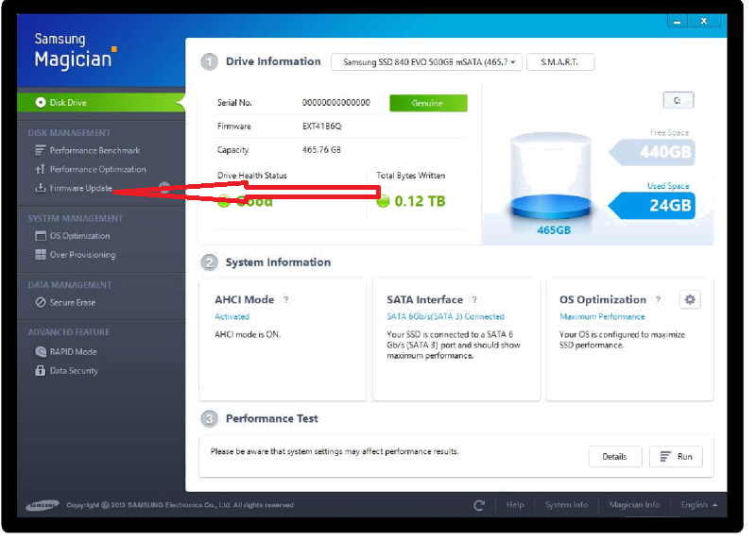The image size is (756, 541).
Task: Click the serial number 00000000000000
Action: (336, 103)
